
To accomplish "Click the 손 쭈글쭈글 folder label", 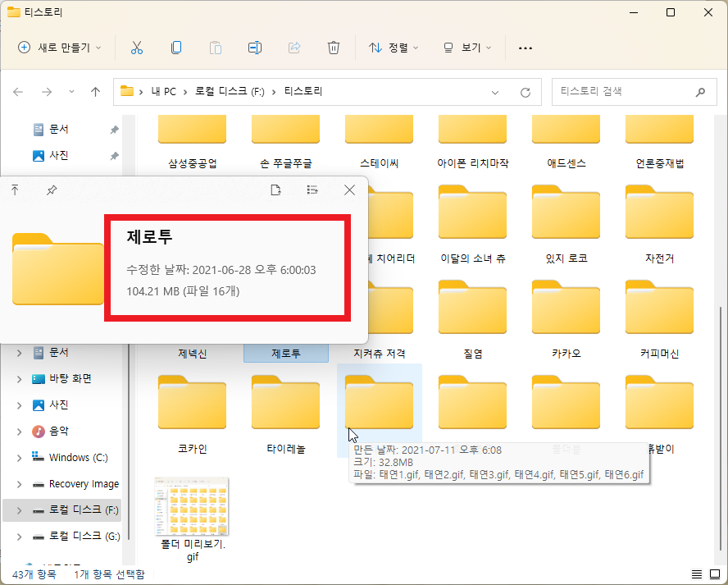I will coord(285,163).
